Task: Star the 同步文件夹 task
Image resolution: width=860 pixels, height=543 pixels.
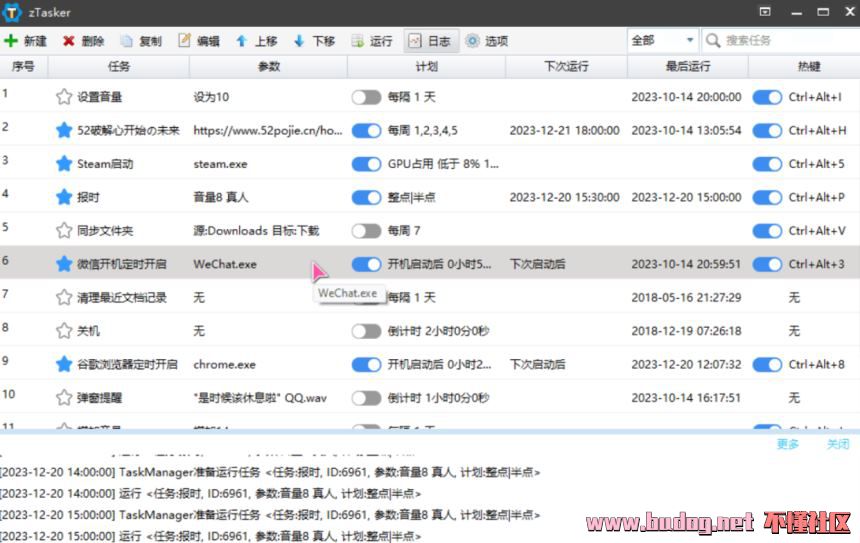Action: point(64,231)
